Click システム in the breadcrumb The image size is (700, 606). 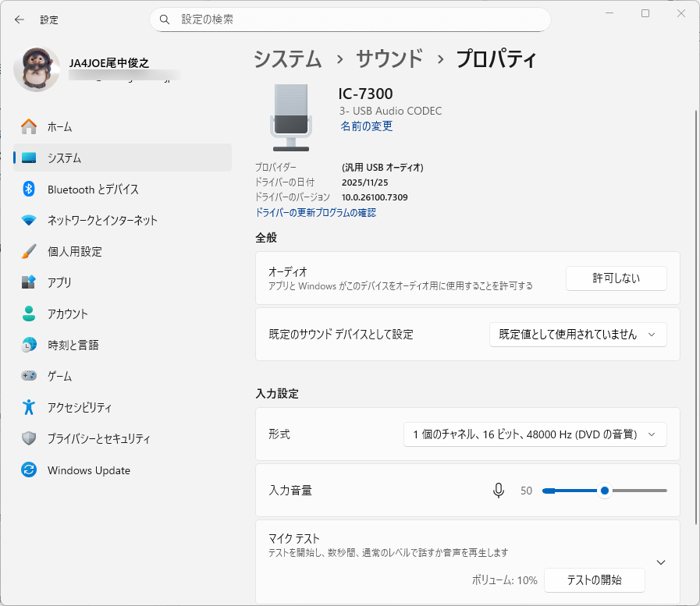(288, 59)
